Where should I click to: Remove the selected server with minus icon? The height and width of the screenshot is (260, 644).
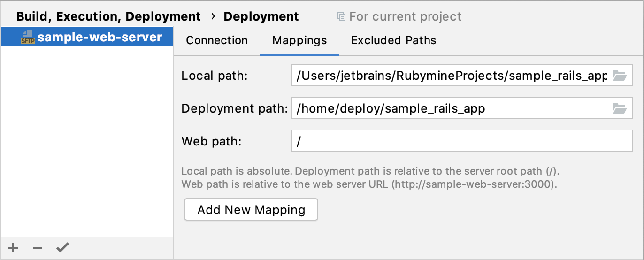pos(38,248)
